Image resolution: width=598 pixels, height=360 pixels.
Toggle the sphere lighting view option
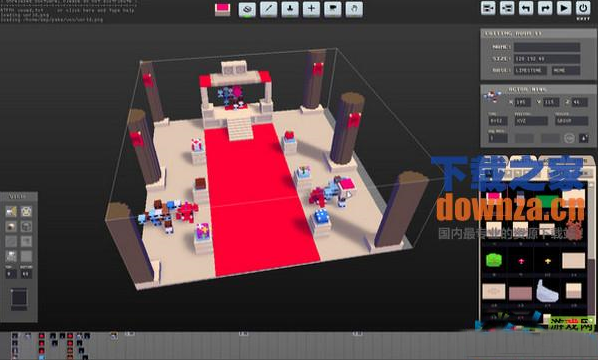11,227
